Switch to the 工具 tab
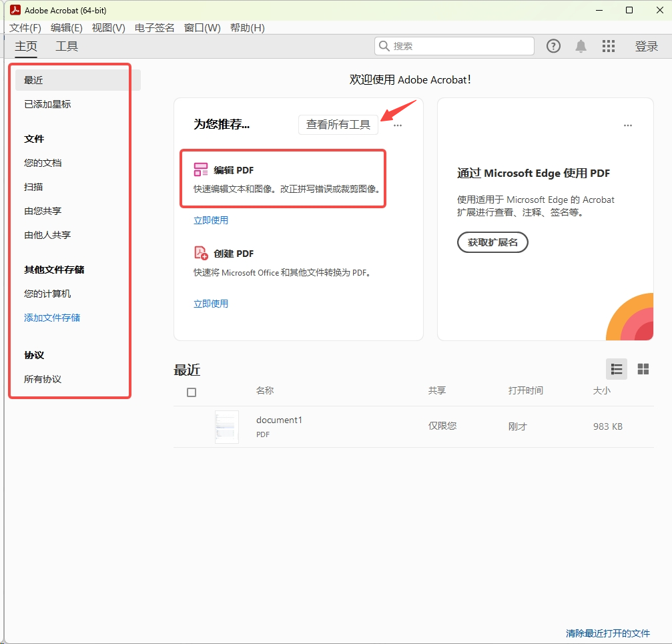 pos(67,46)
